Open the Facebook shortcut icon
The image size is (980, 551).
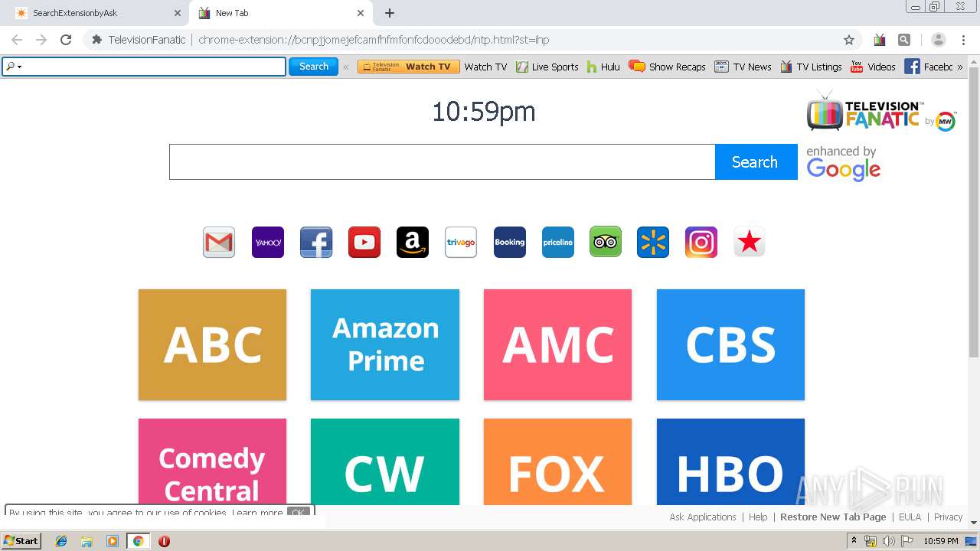(316, 243)
